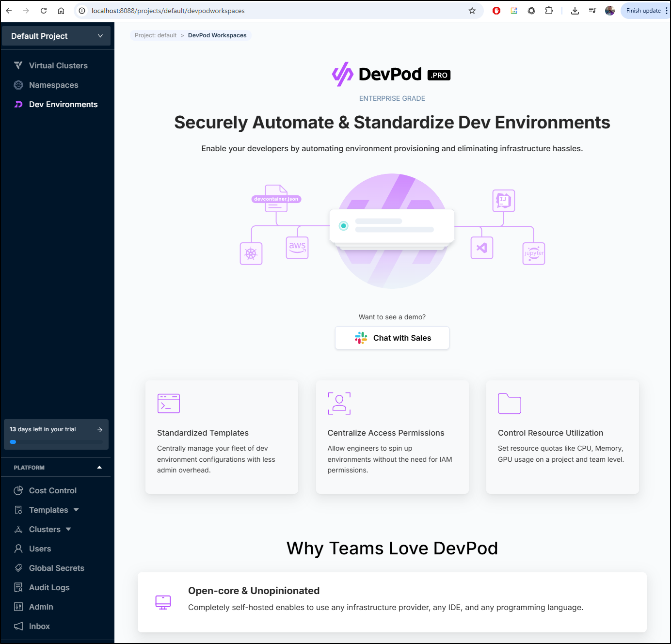
Task: Click the Dev Environments icon
Action: [18, 104]
